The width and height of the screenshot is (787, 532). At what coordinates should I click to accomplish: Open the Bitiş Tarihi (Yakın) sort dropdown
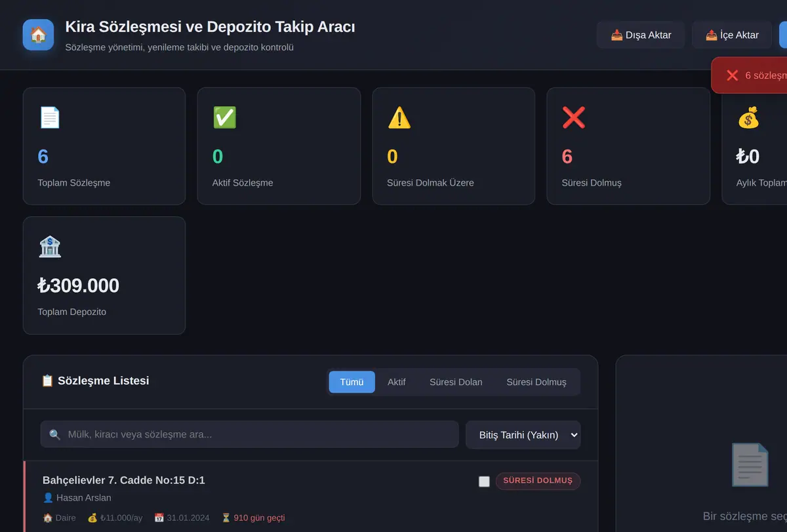pyautogui.click(x=523, y=434)
